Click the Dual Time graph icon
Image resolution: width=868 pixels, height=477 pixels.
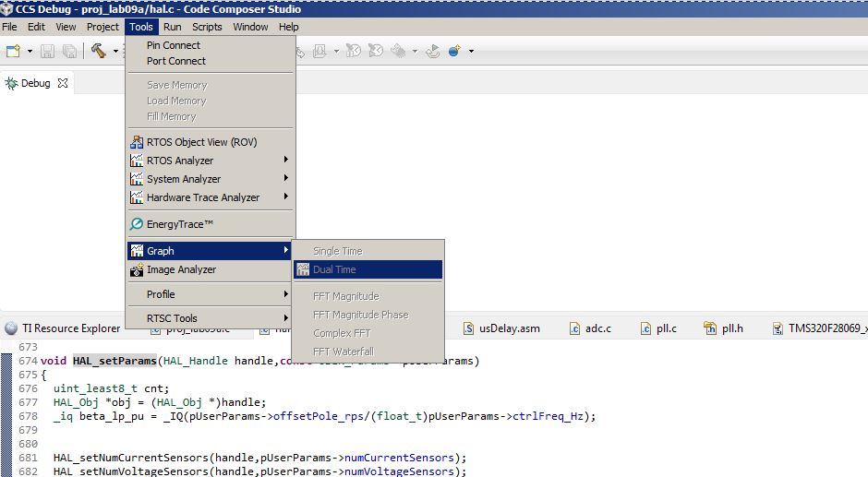pos(303,269)
